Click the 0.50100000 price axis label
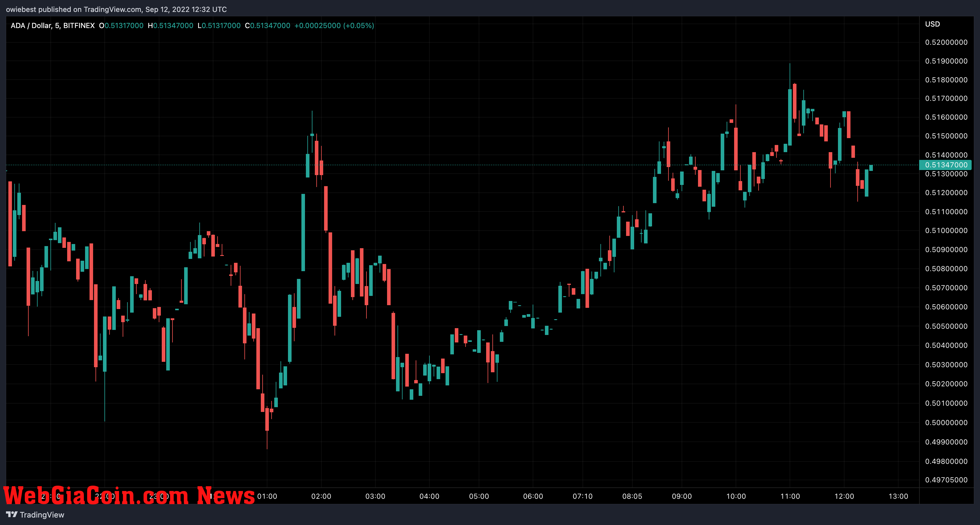Viewport: 980px width, 525px height. tap(946, 403)
